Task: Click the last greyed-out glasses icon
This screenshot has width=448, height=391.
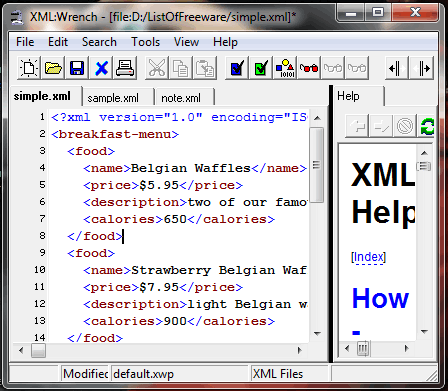Action: pyautogui.click(x=357, y=68)
